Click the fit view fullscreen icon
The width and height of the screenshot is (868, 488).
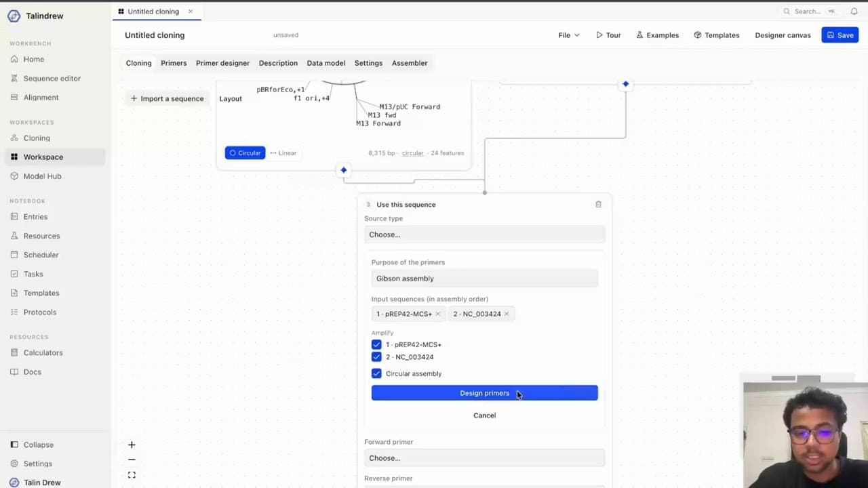point(132,475)
